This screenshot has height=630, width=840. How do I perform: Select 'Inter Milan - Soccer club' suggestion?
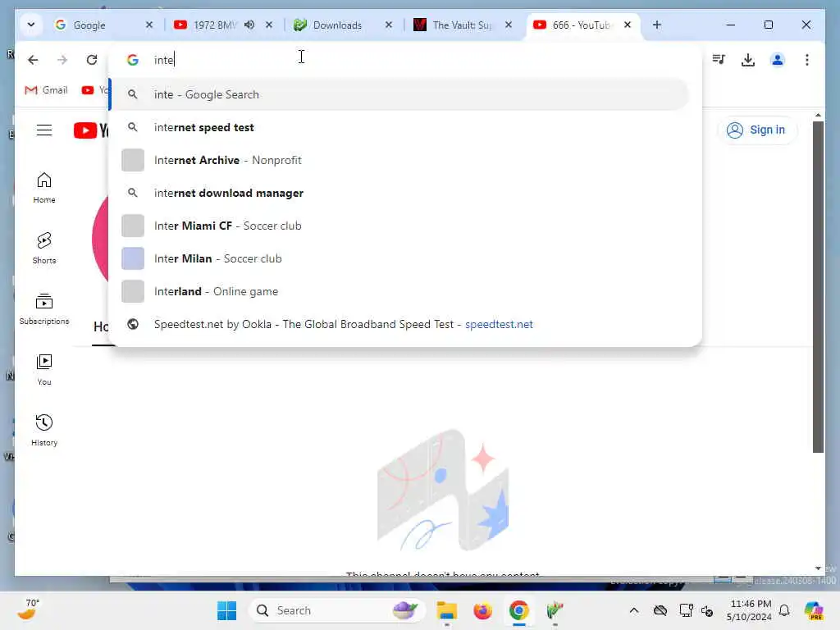pos(399,258)
